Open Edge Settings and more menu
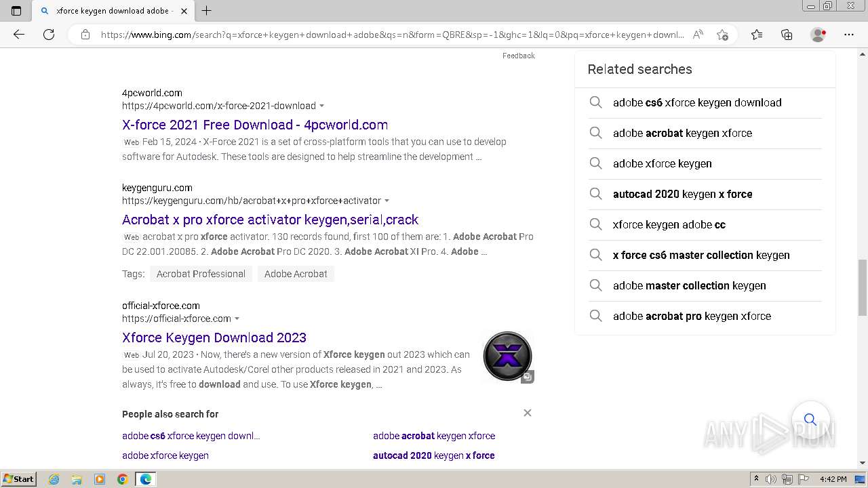The image size is (868, 488). [x=849, y=35]
